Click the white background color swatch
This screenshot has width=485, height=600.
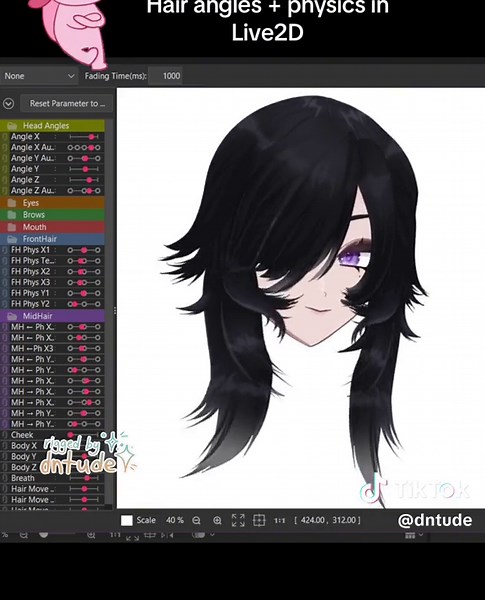pos(127,520)
